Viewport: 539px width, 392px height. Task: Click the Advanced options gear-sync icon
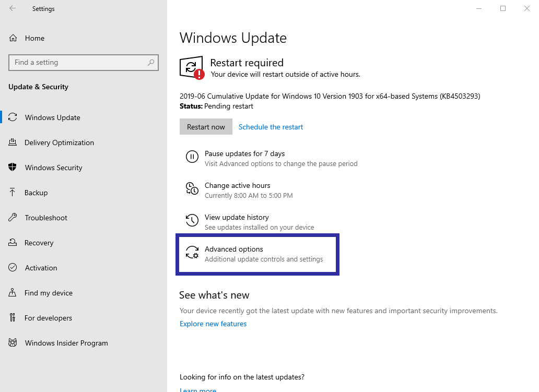pos(192,252)
